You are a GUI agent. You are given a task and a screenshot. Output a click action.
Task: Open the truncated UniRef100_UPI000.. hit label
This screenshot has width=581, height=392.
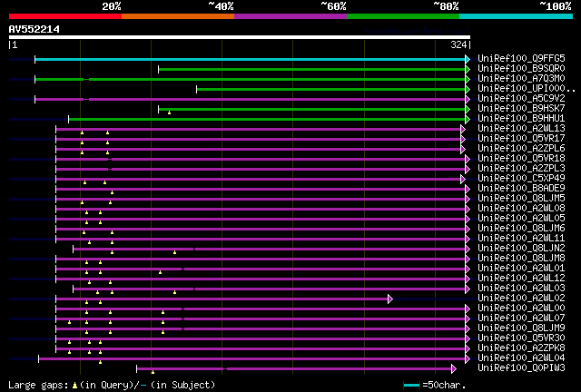tap(527, 88)
